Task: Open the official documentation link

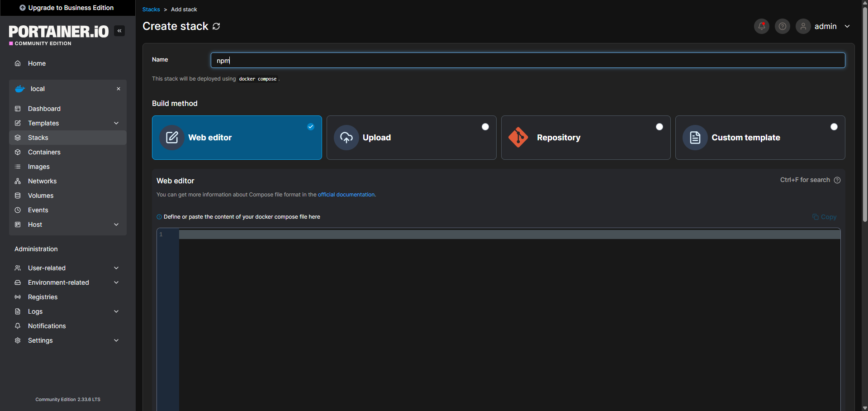Action: pyautogui.click(x=346, y=195)
